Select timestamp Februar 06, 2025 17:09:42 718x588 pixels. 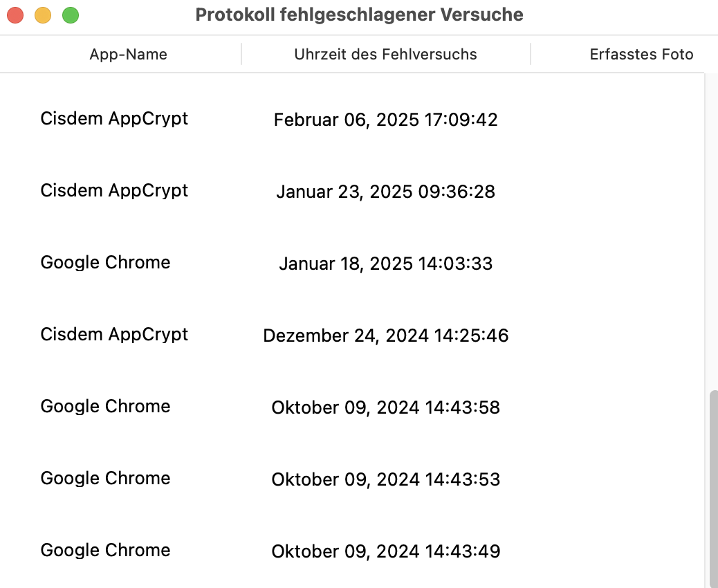point(385,120)
